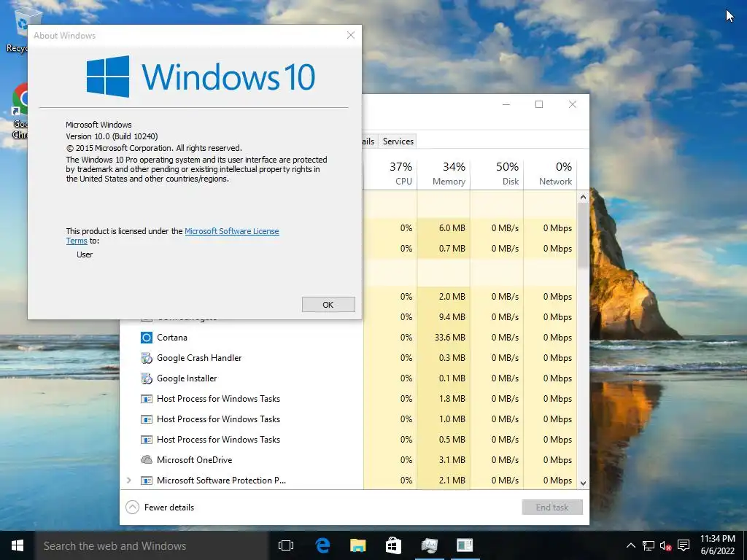Minimize the Task Manager window

[506, 104]
